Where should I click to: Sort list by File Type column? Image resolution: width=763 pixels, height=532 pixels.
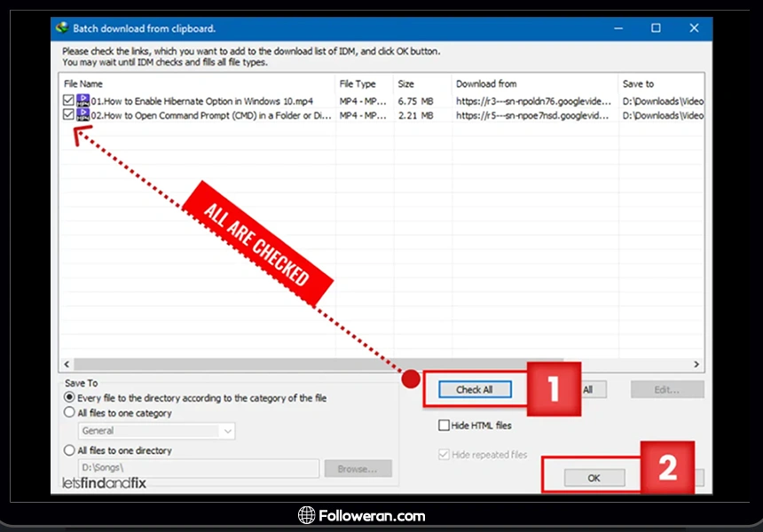coord(362,84)
